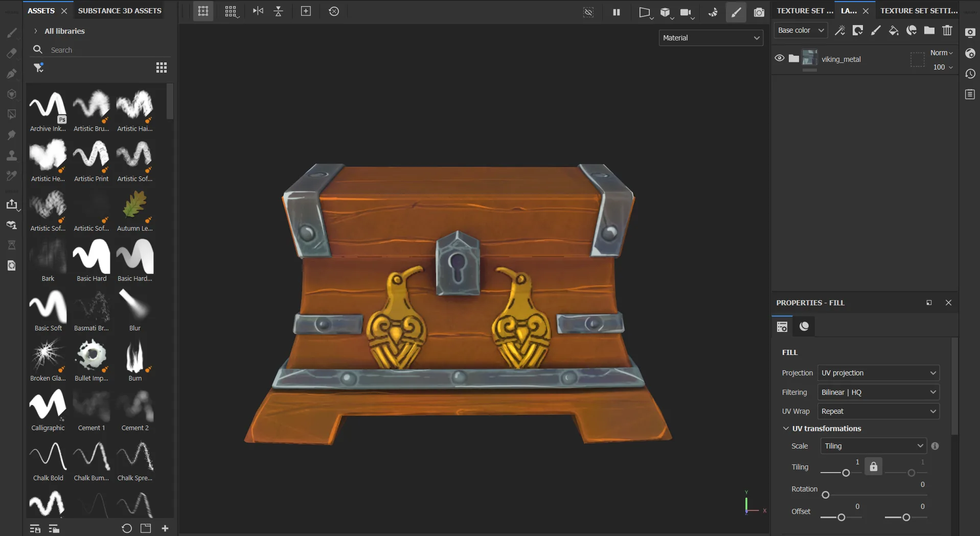Toggle visibility of viking_metal layer

(x=779, y=58)
